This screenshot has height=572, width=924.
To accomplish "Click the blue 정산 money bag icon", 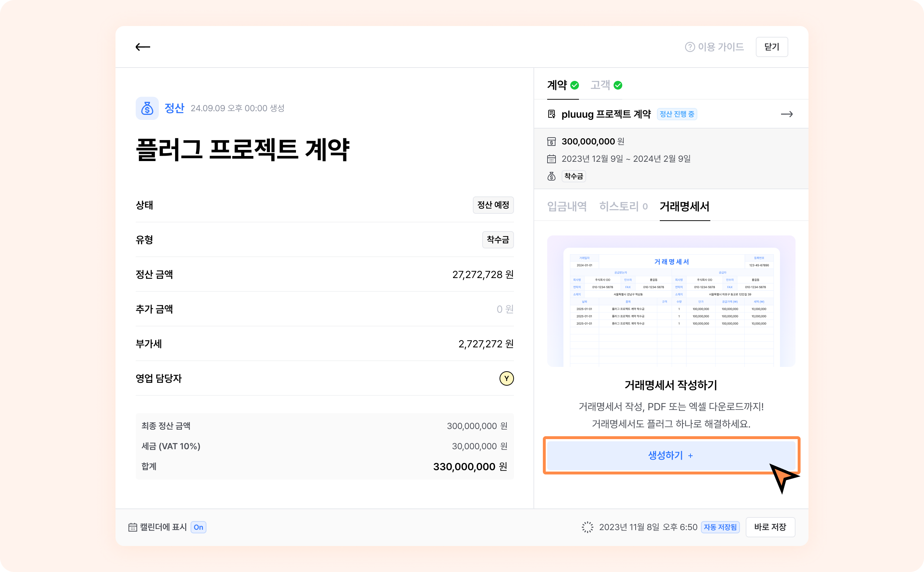I will tap(147, 109).
